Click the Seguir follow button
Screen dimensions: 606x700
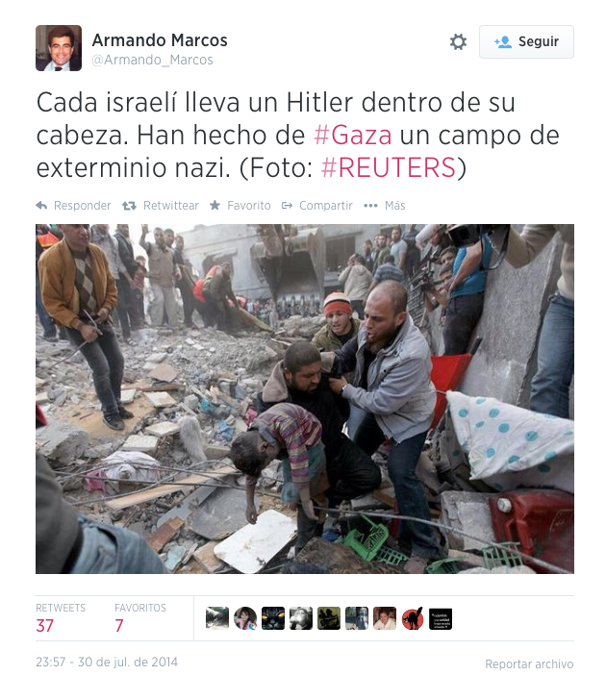526,41
